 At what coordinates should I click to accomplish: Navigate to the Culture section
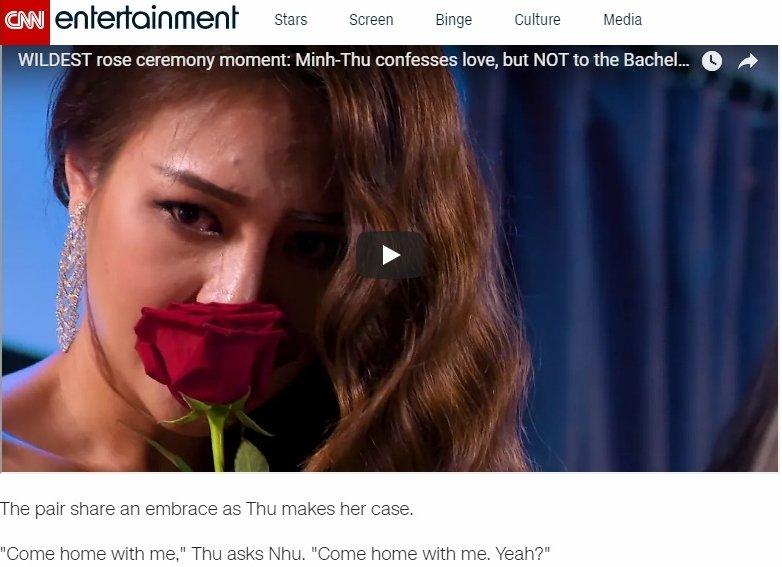click(537, 20)
